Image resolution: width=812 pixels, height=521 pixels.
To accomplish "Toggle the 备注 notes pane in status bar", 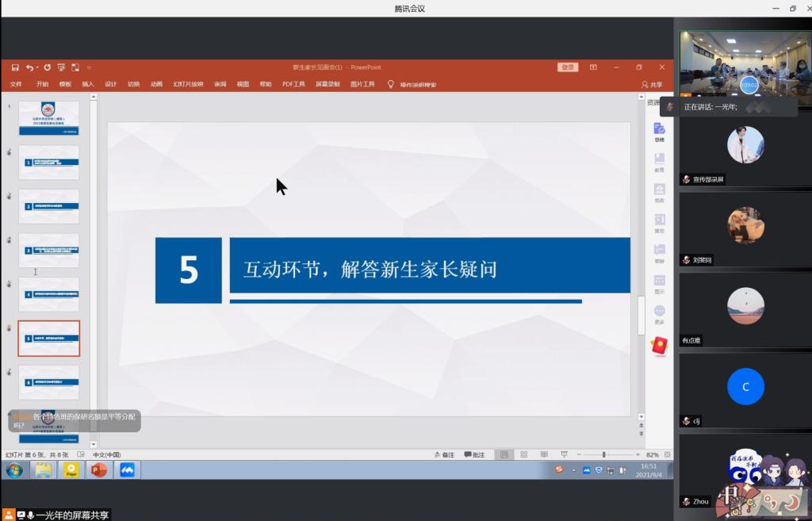I will pos(444,454).
